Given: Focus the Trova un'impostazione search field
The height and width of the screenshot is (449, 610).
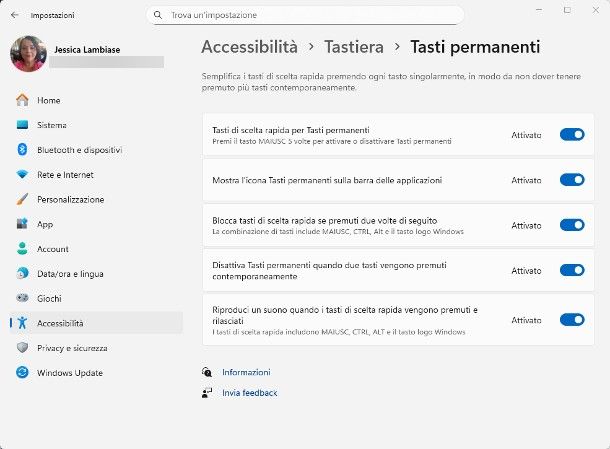Looking at the screenshot, I should 310,16.
